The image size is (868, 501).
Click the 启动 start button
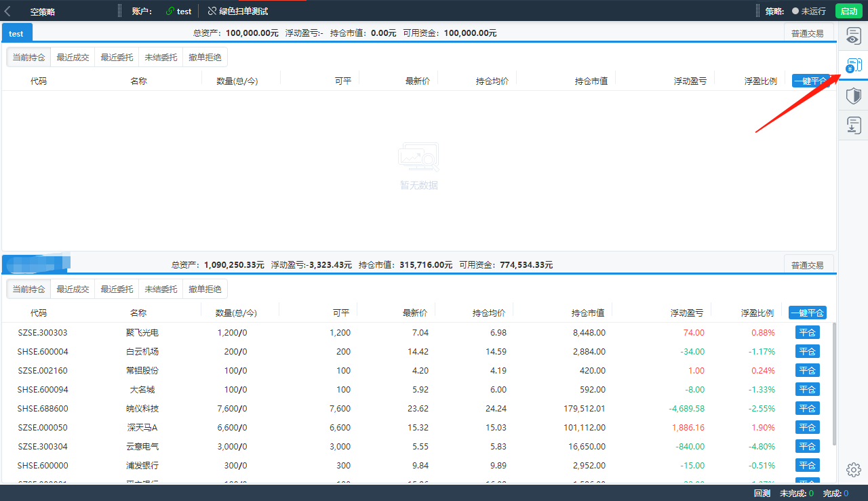click(x=848, y=11)
